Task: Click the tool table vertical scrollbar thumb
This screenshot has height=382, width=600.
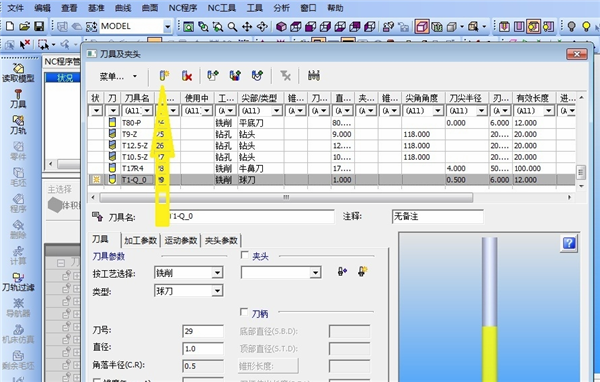Action: [x=581, y=172]
